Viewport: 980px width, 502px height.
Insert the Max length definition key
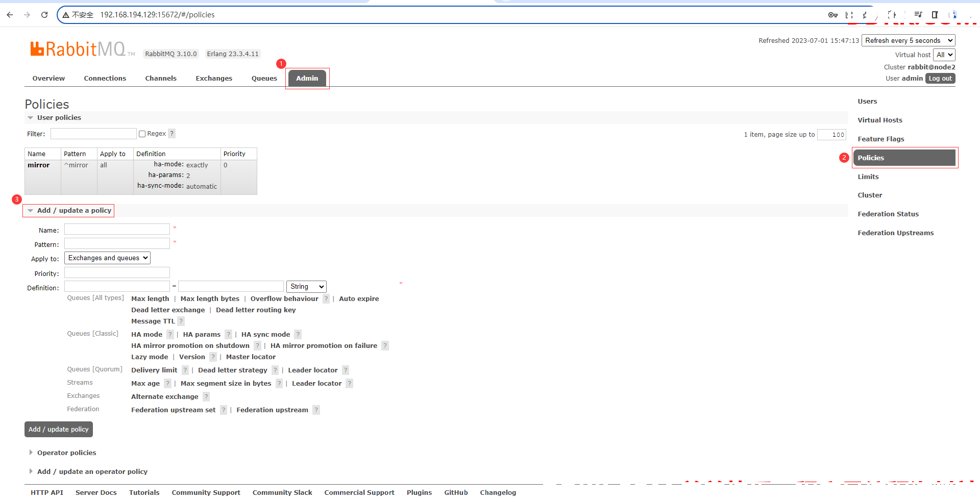[150, 299]
